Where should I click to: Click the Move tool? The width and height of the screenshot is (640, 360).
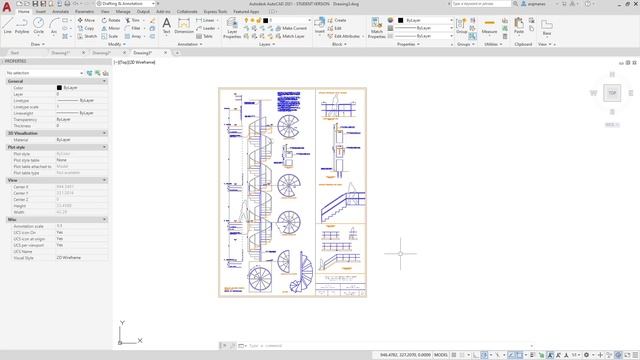point(86,20)
